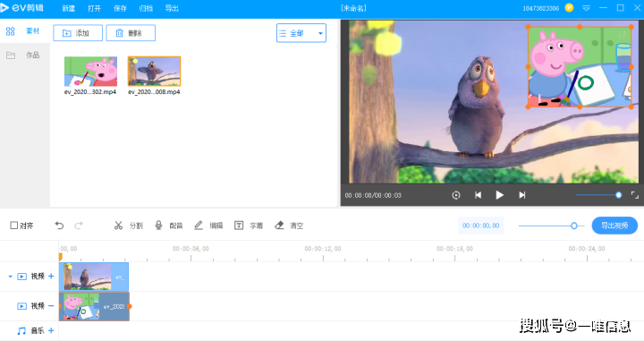The image size is (644, 341).
Task: Click the clear (清空) eraser icon
Action: point(279,226)
